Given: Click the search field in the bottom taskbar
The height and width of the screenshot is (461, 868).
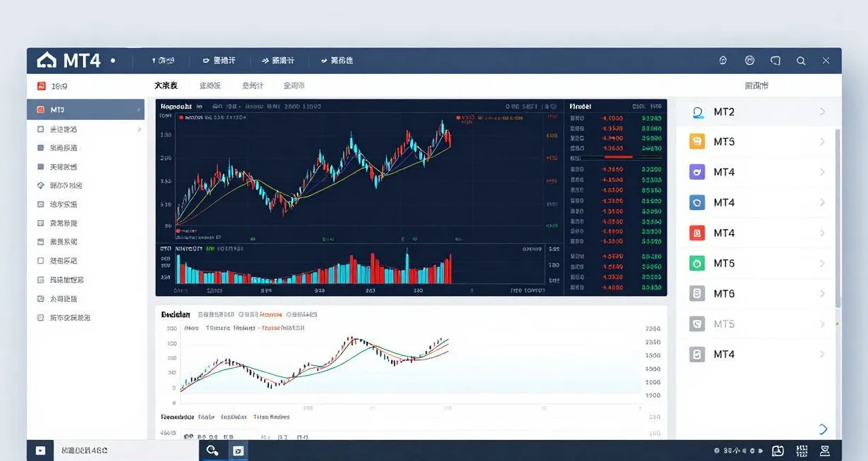Looking at the screenshot, I should pos(127,450).
